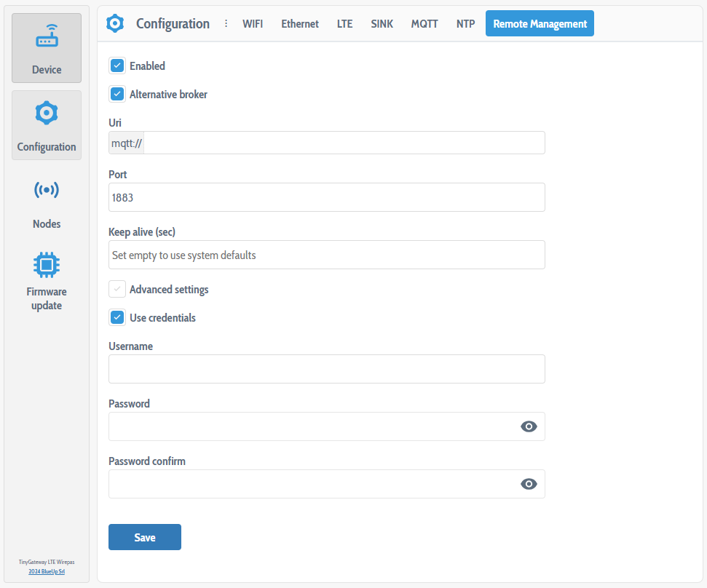Open the Firmware update chip icon

tap(46, 264)
